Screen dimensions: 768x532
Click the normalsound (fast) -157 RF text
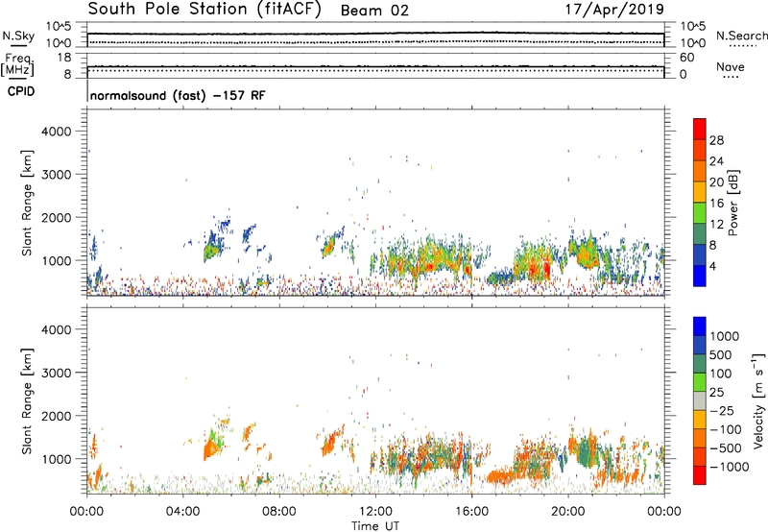point(178,95)
